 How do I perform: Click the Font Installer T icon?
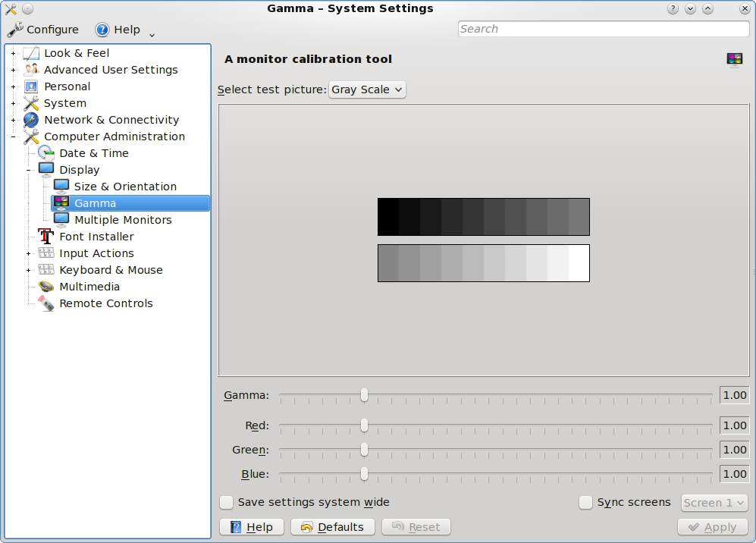46,237
